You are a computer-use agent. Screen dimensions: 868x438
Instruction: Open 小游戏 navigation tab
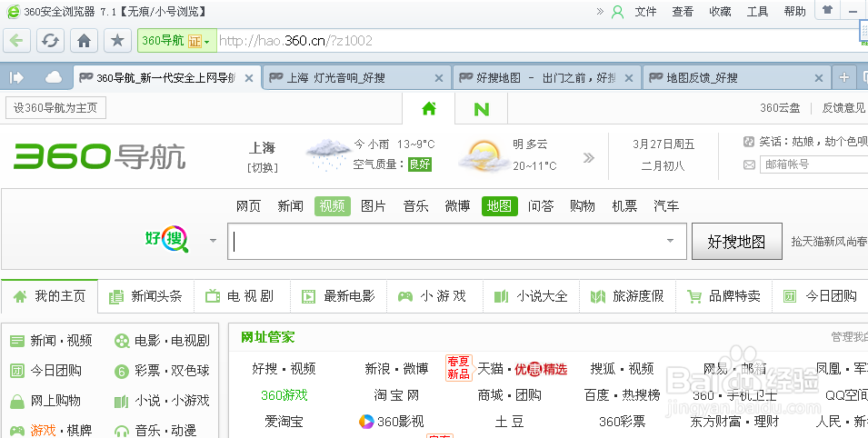[435, 296]
